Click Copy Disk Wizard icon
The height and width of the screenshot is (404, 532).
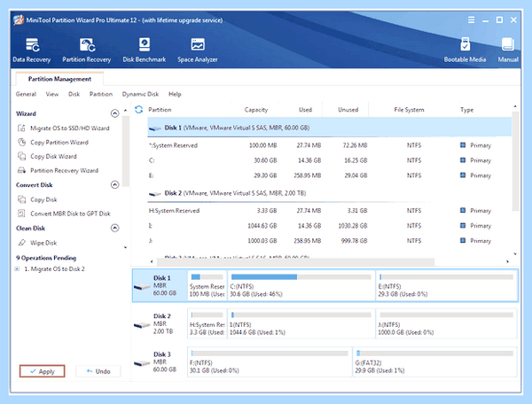pos(21,156)
